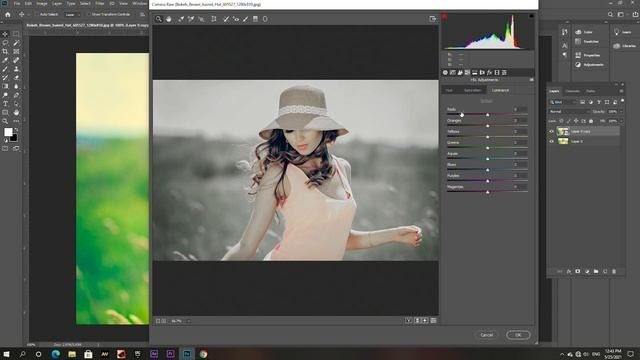Viewport: 640px width, 360px height.
Task: Enable Show Transform Controls checkbox
Action: 89,14
